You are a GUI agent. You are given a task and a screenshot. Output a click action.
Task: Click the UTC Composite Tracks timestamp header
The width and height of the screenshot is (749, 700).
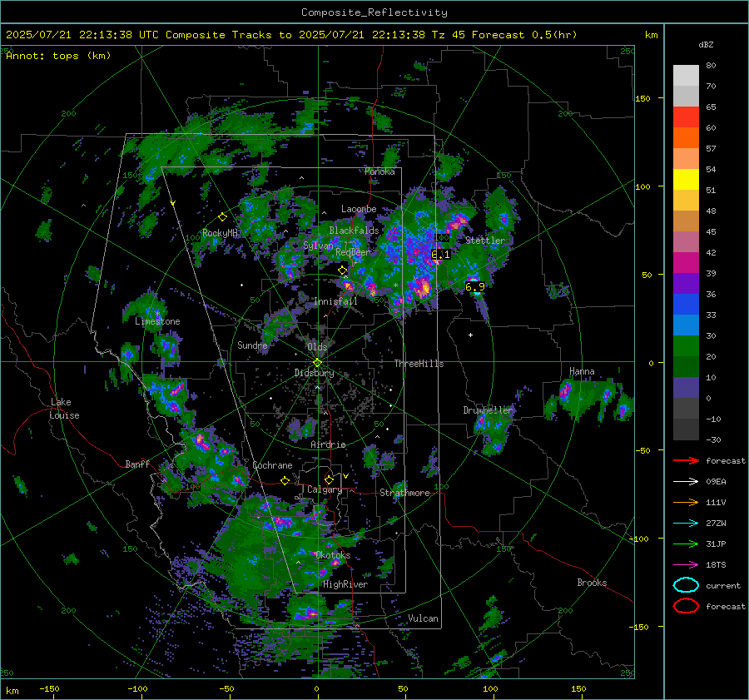click(x=291, y=35)
